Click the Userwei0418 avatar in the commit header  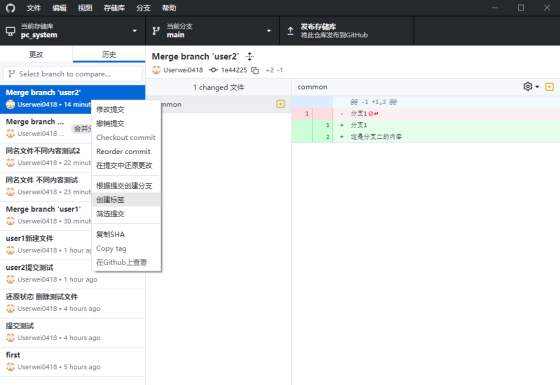[x=156, y=70]
